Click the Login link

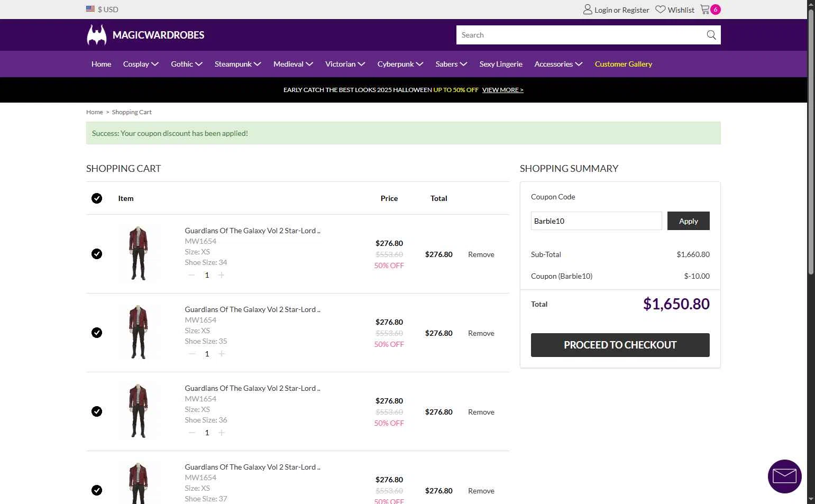(603, 10)
